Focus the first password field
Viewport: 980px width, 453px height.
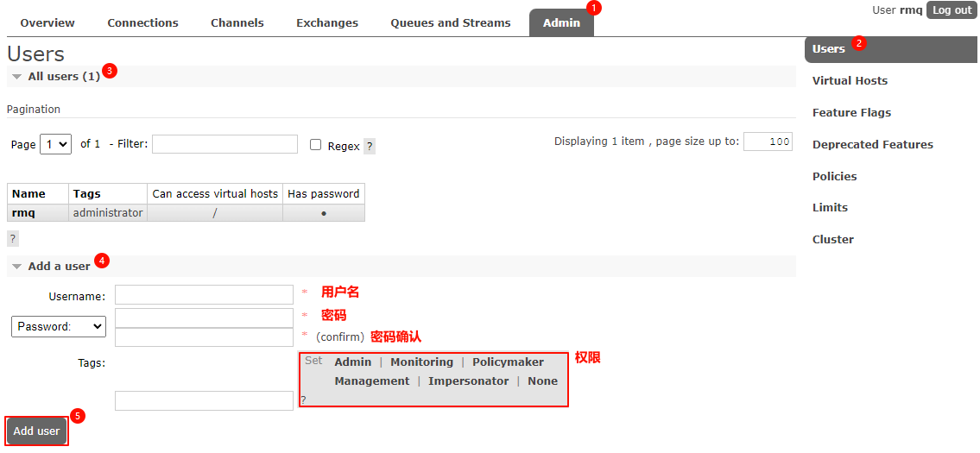(x=205, y=318)
